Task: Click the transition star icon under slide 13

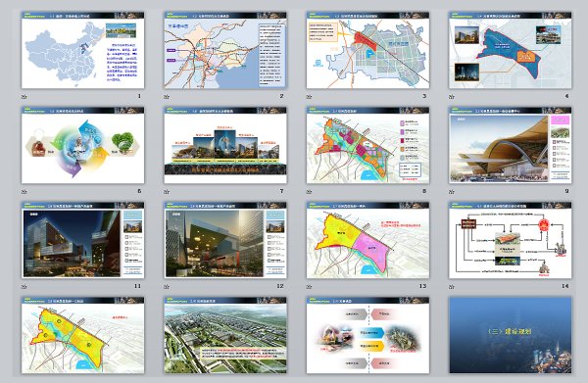Action: (309, 287)
